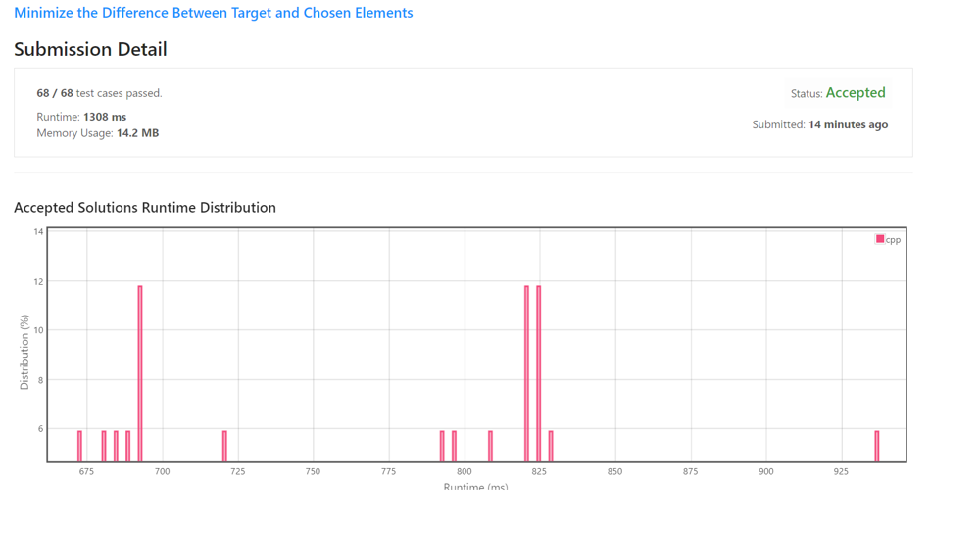Click the Accepted Solutions Runtime Distribution heading
This screenshot has width=980, height=536.
[x=145, y=208]
